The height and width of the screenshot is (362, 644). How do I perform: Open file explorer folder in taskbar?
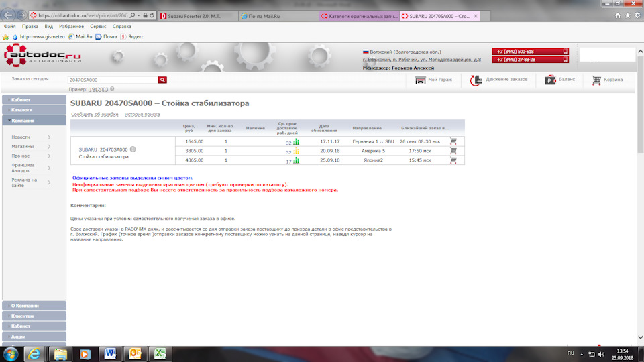point(60,354)
